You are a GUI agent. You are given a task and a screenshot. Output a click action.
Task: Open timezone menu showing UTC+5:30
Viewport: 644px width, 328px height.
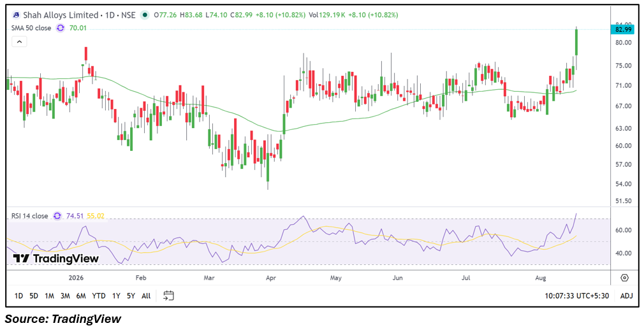point(576,296)
